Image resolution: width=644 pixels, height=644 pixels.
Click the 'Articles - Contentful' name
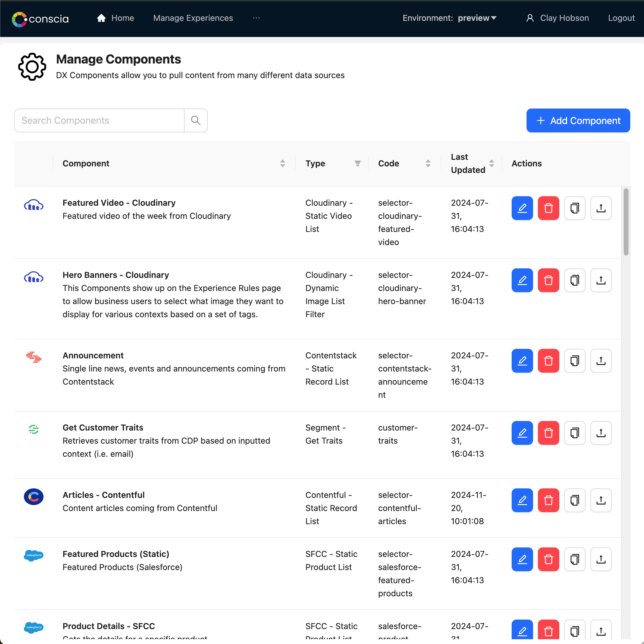coord(104,495)
